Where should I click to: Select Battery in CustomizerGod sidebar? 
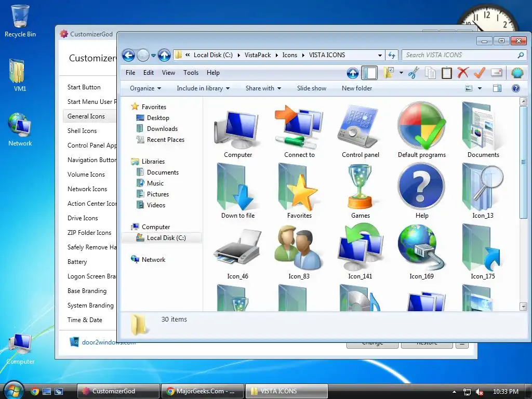tap(77, 262)
